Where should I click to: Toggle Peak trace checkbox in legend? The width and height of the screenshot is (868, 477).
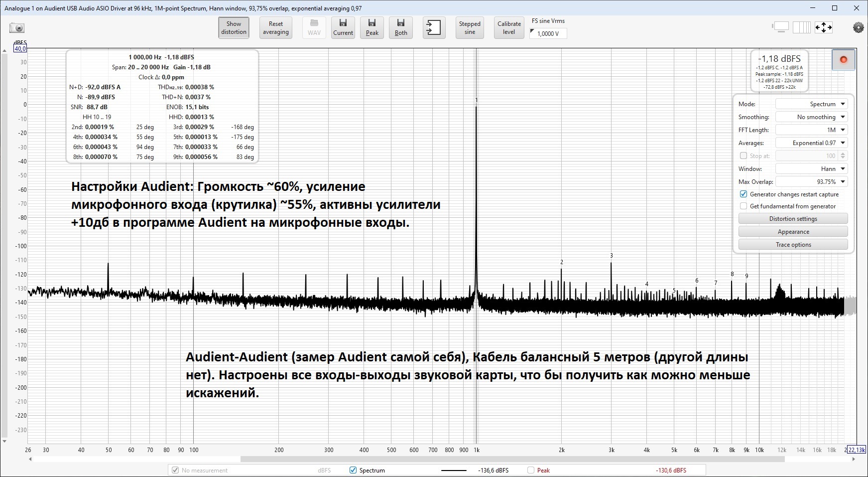click(531, 470)
